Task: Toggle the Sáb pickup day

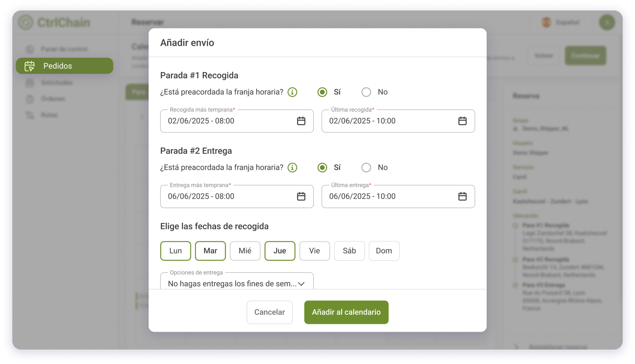Action: coord(349,251)
